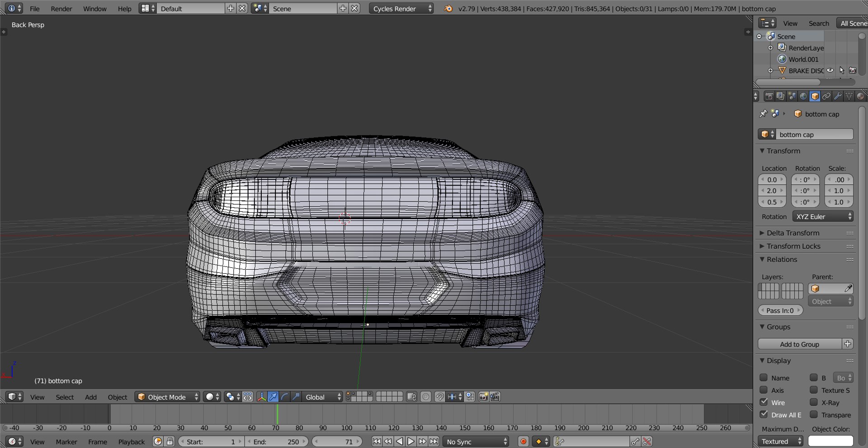Click OpenGL render animation clapper icon
Viewport: 868px width, 448px height.
(495, 397)
